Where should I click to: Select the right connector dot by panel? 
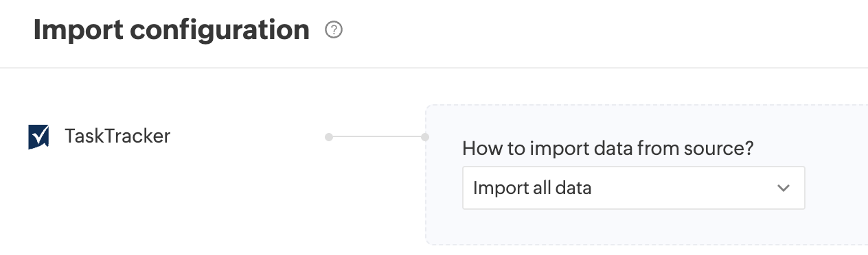click(425, 137)
